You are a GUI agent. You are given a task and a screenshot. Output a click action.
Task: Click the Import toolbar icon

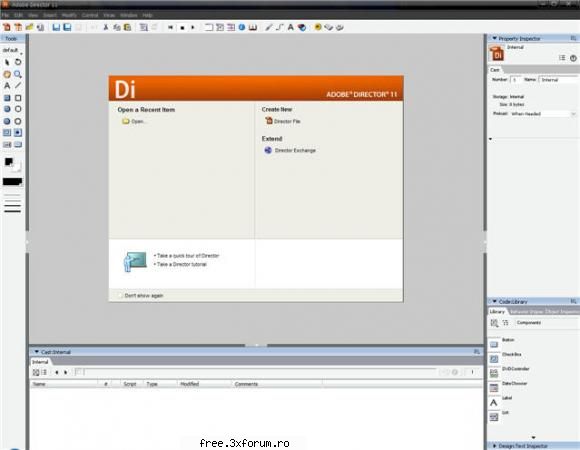point(40,27)
